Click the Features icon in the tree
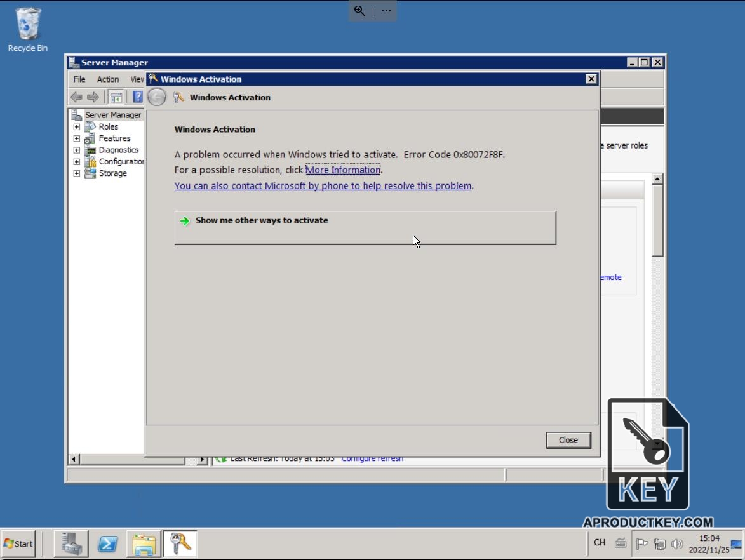The image size is (745, 560). coord(90,138)
